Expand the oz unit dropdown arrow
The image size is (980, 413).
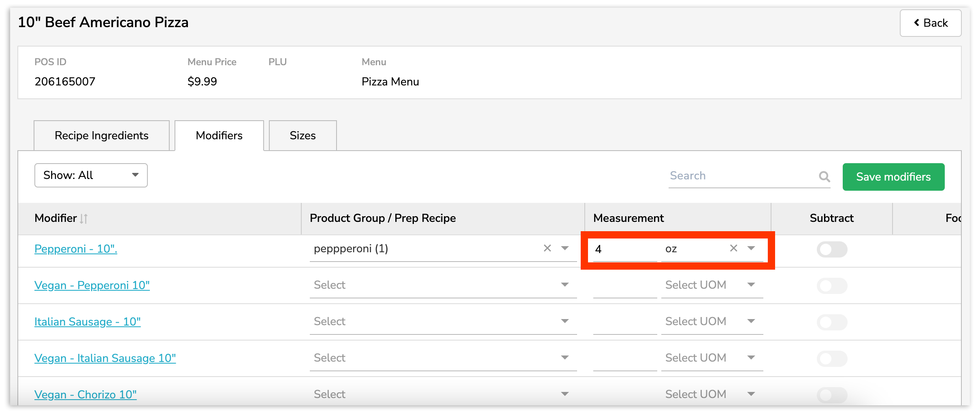(x=751, y=248)
